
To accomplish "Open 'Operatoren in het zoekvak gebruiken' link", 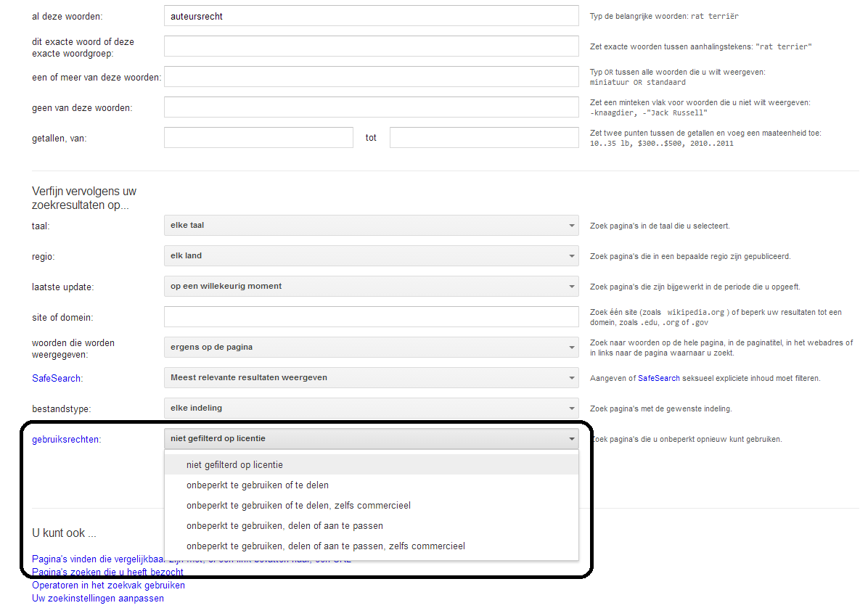I will click(x=108, y=586).
